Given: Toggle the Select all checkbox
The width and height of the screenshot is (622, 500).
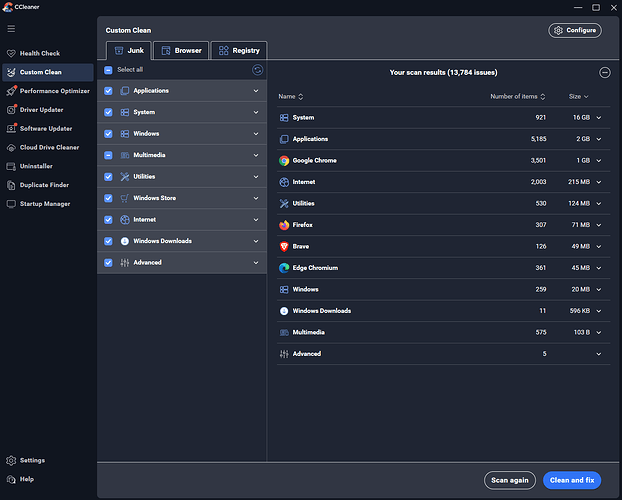Looking at the screenshot, I should click(108, 70).
